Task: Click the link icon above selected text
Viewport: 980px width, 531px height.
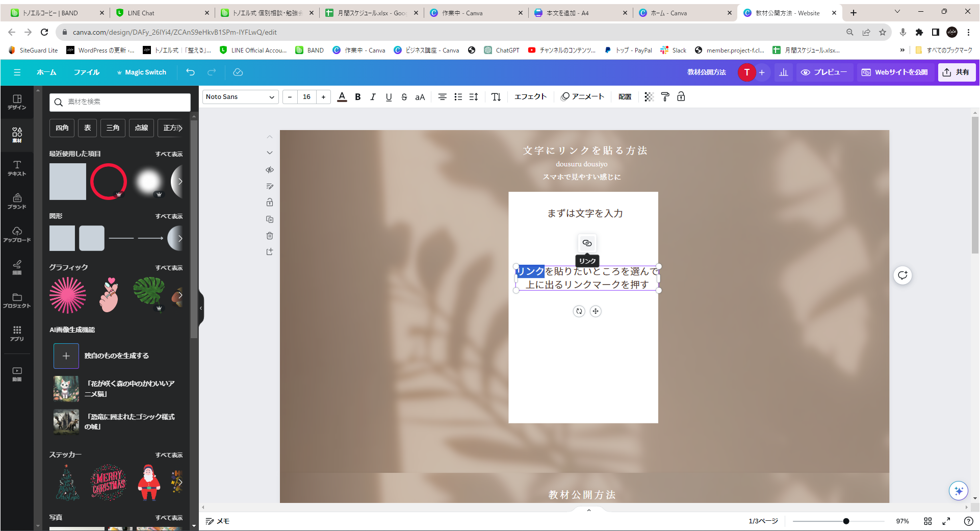Action: pos(587,243)
